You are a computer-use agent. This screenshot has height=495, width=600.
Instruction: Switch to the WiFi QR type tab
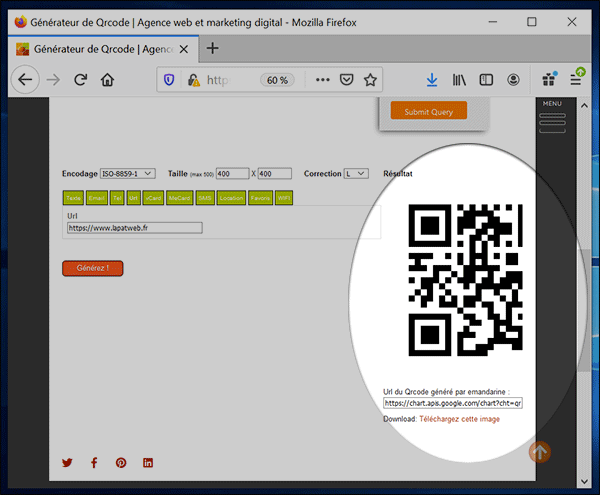[284, 198]
